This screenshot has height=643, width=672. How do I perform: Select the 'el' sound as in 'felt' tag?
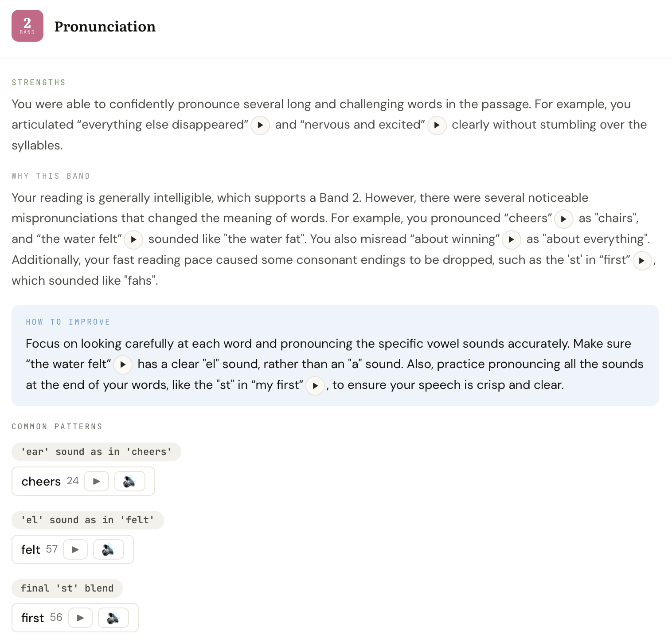point(87,520)
